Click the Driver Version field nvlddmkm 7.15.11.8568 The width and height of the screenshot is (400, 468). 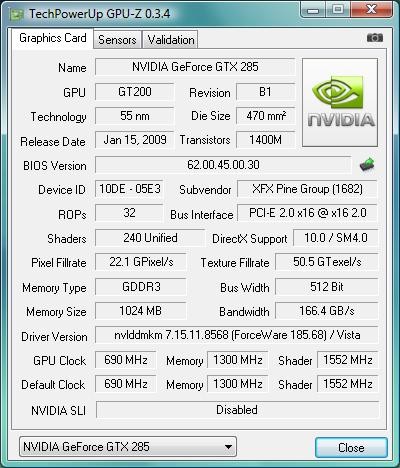pyautogui.click(x=237, y=335)
